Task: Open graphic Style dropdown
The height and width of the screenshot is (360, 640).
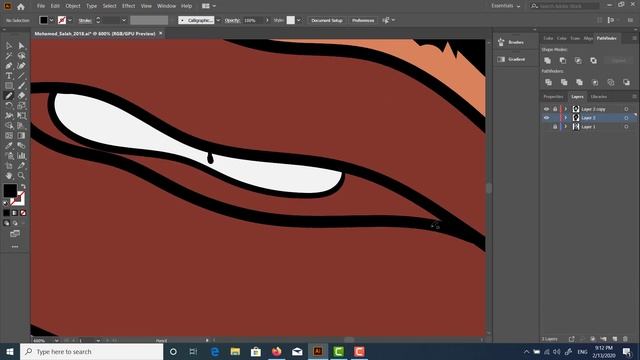Action: point(299,20)
